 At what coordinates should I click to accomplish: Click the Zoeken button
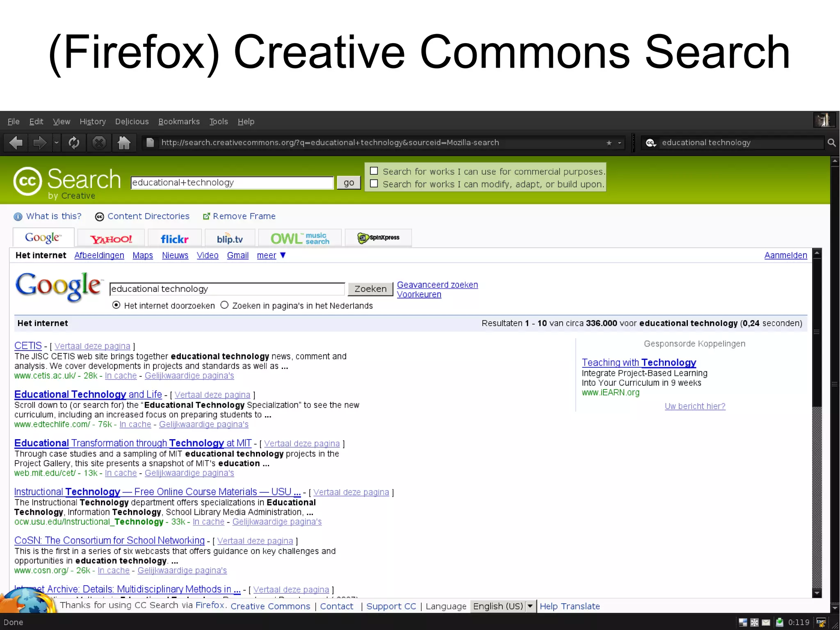(x=370, y=289)
